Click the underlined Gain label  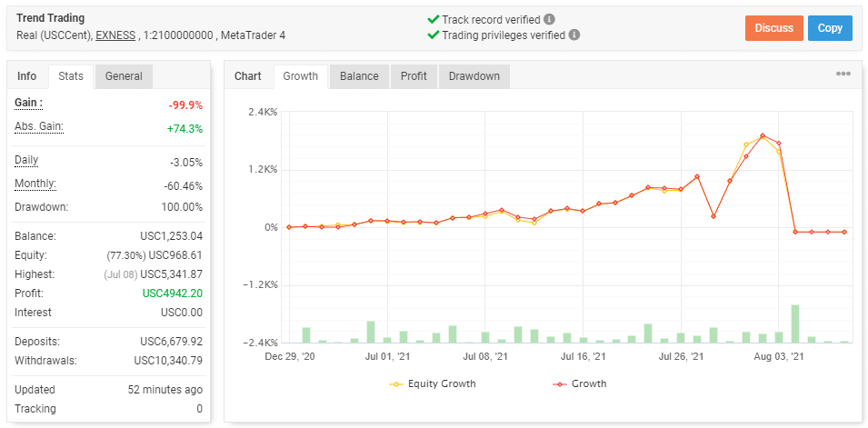pos(29,103)
